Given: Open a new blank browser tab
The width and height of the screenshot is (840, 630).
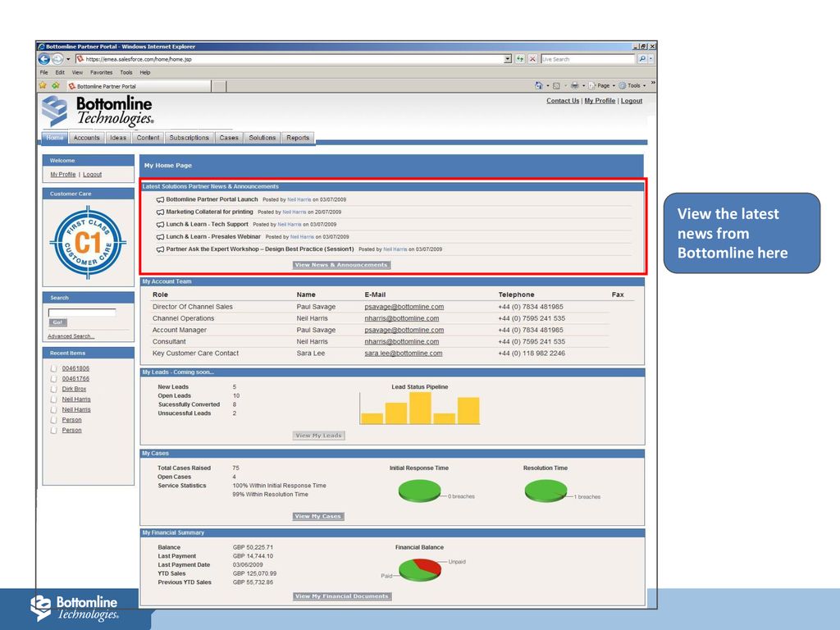Looking at the screenshot, I should pyautogui.click(x=219, y=86).
